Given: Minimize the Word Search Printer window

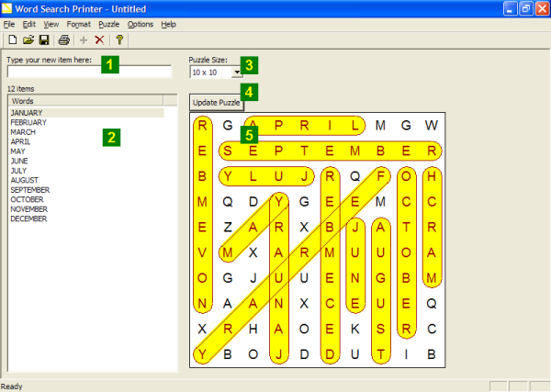Looking at the screenshot, I should pos(510,9).
